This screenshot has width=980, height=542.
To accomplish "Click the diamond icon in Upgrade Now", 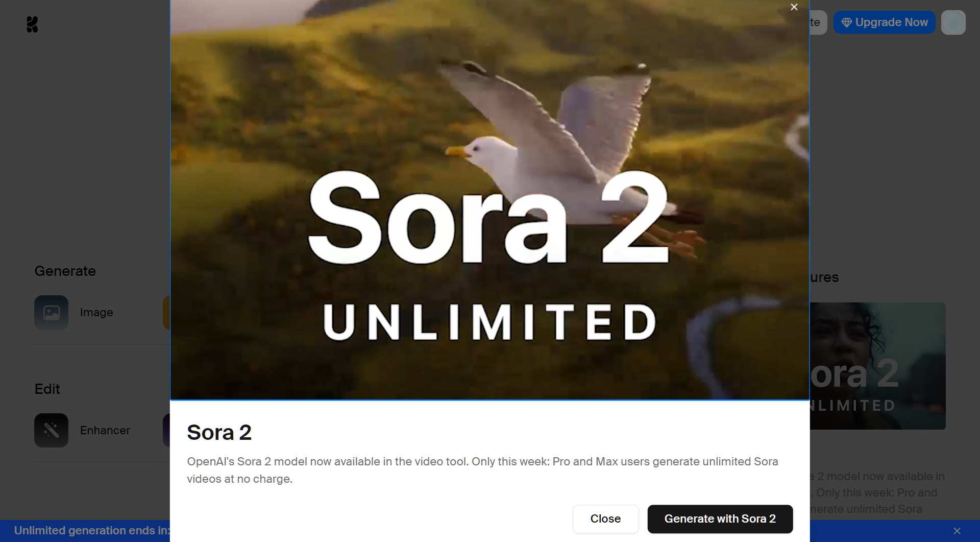I will click(x=846, y=22).
